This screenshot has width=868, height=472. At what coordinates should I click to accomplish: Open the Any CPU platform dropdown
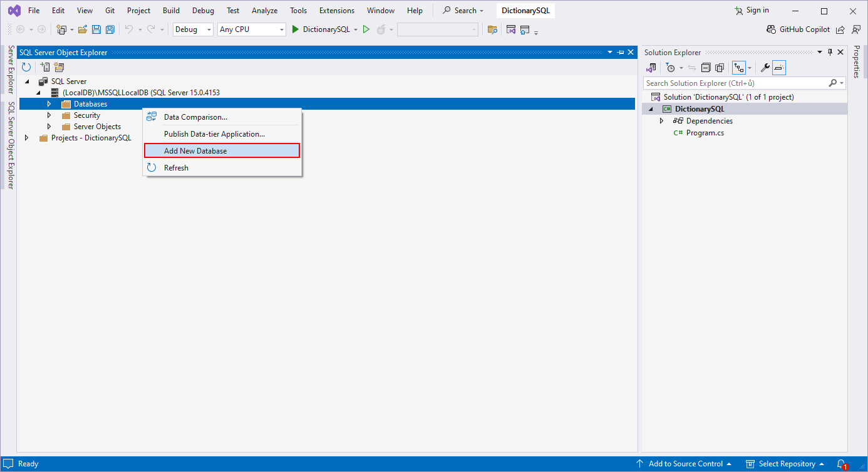[x=281, y=29]
